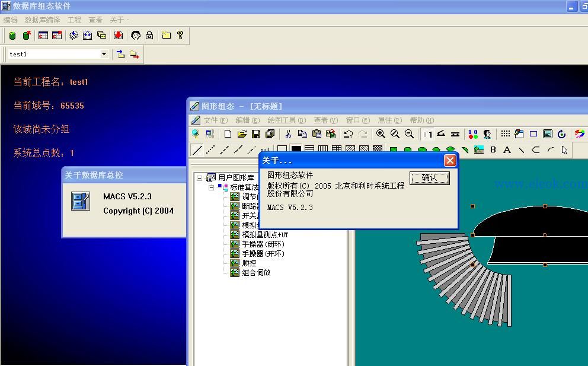Open the 属性 menu in graphics editor
Viewport: 588px width, 366px height.
point(389,120)
